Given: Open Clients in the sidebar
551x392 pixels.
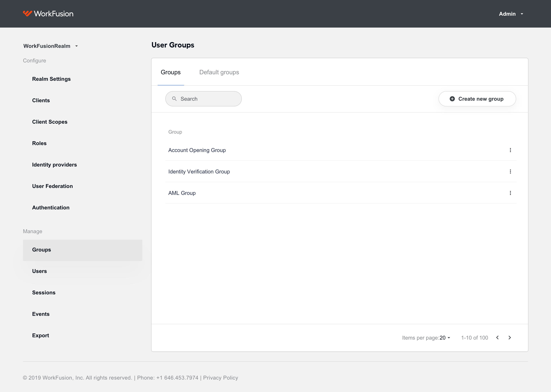Looking at the screenshot, I should coord(41,100).
